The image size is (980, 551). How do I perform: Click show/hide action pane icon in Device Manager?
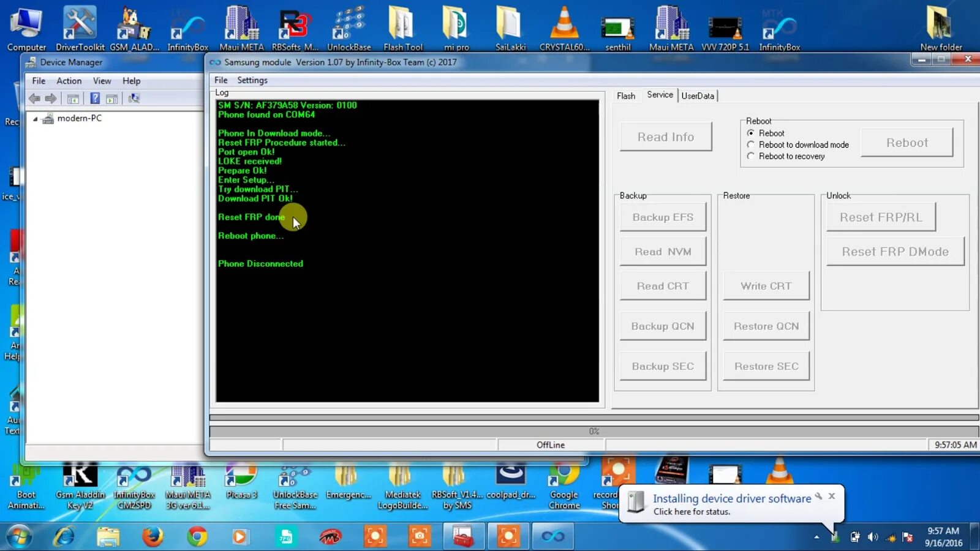(x=111, y=99)
